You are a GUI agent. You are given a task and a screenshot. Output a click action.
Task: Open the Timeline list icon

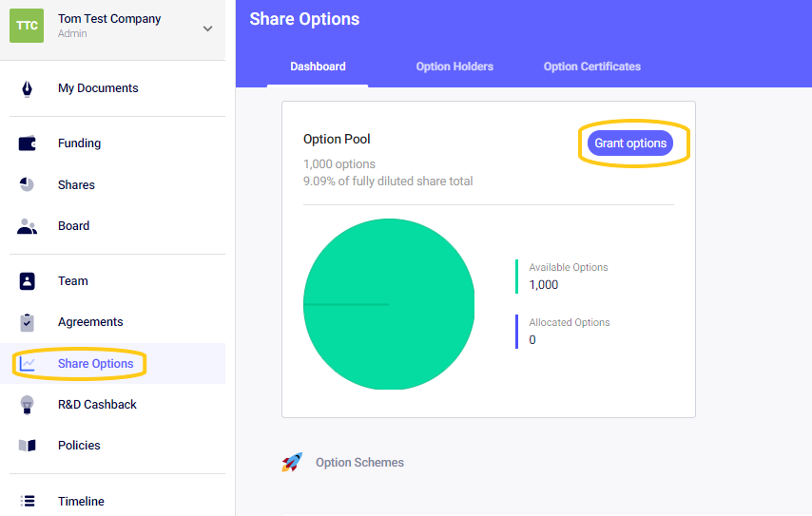pyautogui.click(x=28, y=501)
